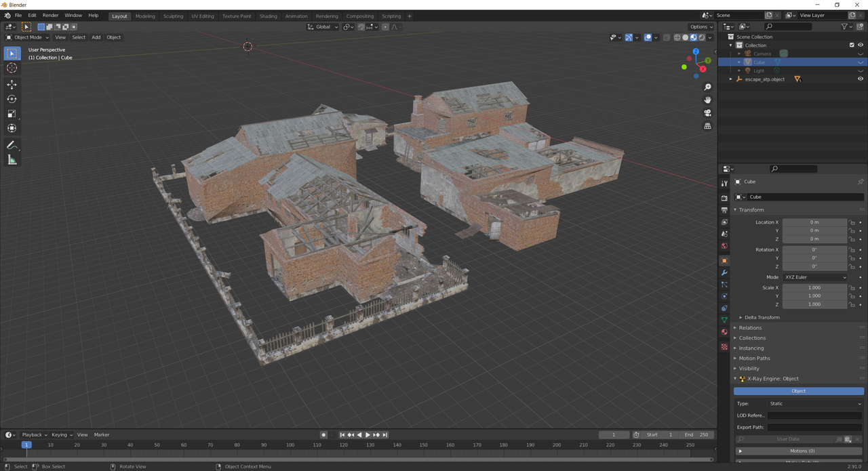Open the Render menu
868x471 pixels.
[51, 16]
